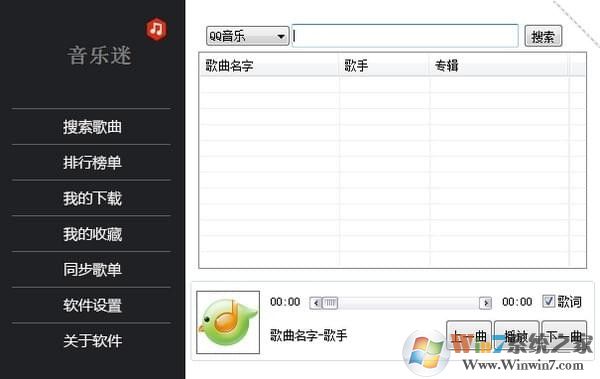
Task: Click the right arrow on the progress bar
Action: click(486, 303)
